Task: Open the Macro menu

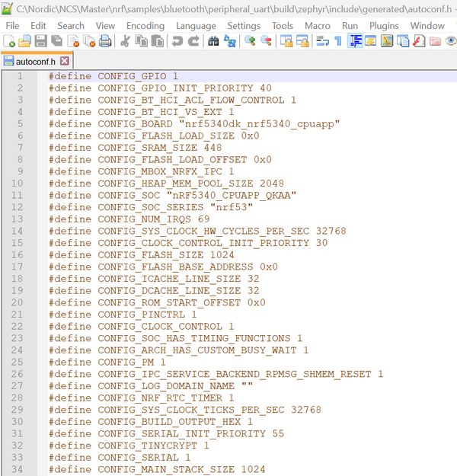Action: tap(318, 26)
